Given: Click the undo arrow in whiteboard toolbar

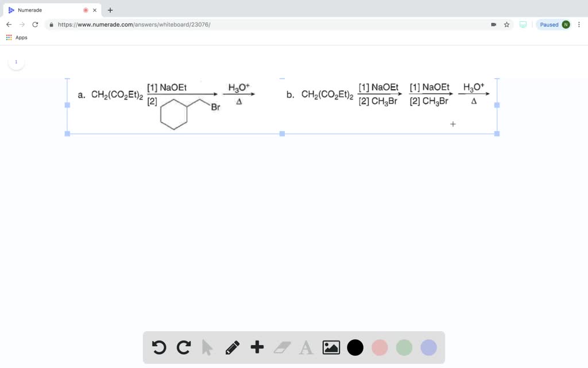Looking at the screenshot, I should pyautogui.click(x=159, y=347).
